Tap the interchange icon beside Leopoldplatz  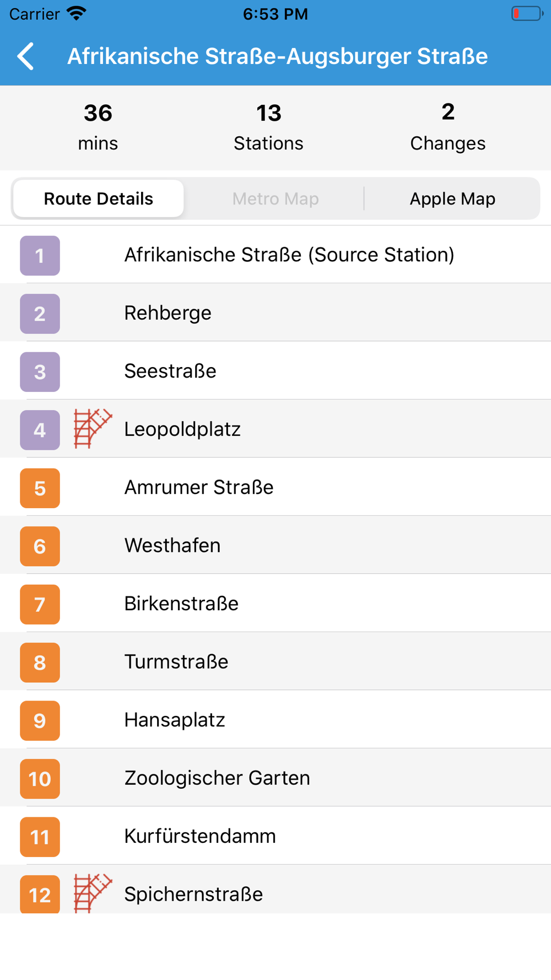tap(93, 429)
